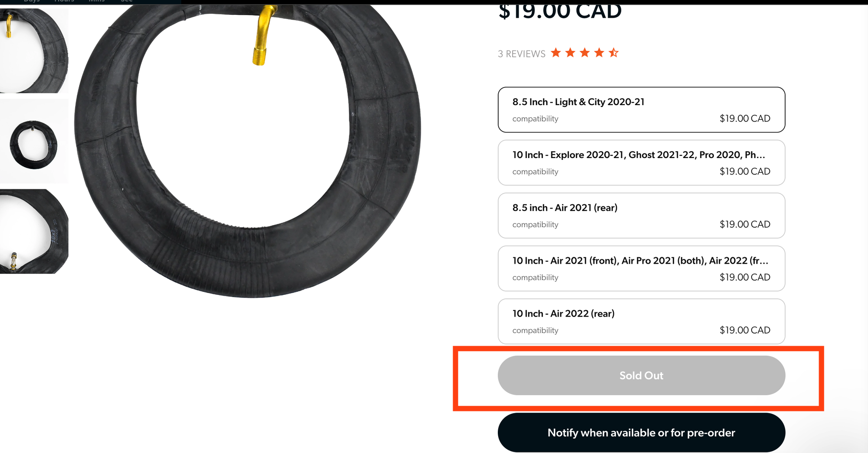Select the 8.5 Inch Light & City variant
Viewport: 868px width, 453px height.
[641, 109]
